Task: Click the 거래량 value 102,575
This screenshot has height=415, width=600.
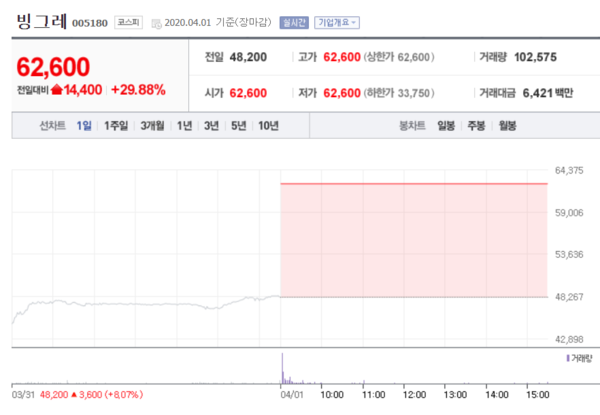Action: [x=535, y=57]
